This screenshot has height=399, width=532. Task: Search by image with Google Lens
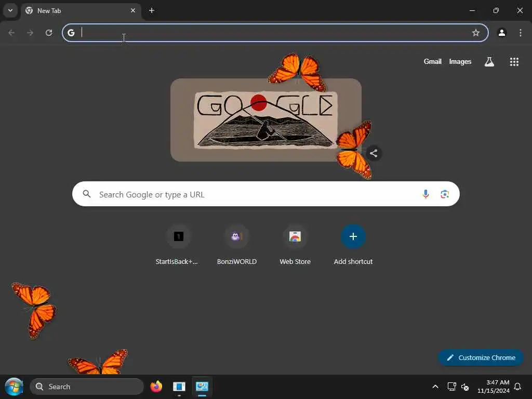pos(445,194)
